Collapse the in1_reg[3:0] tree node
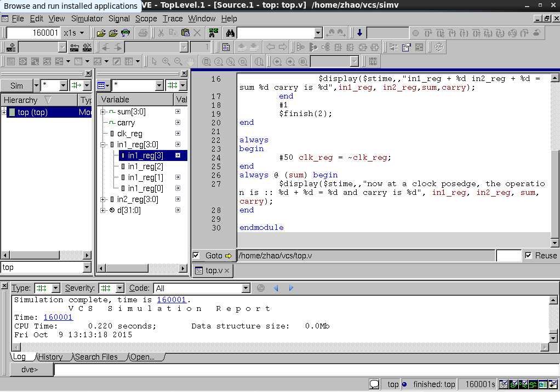This screenshot has width=560, height=392. (x=103, y=145)
